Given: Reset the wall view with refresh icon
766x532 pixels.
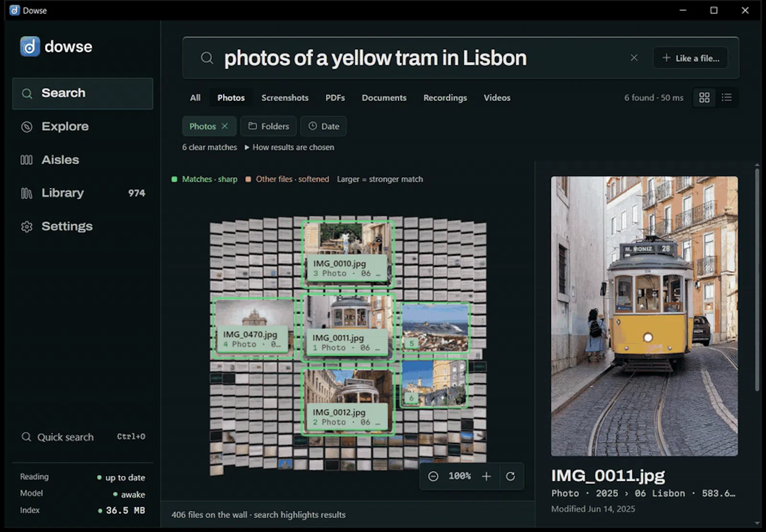Looking at the screenshot, I should (x=510, y=477).
